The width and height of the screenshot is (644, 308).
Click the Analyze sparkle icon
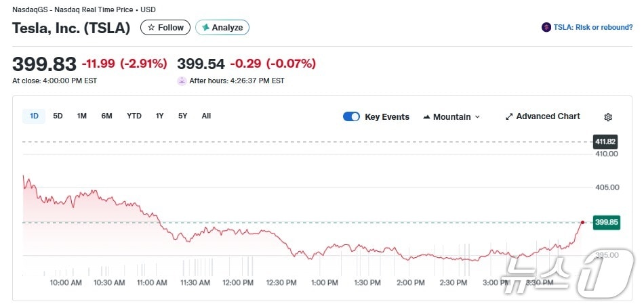pyautogui.click(x=205, y=28)
